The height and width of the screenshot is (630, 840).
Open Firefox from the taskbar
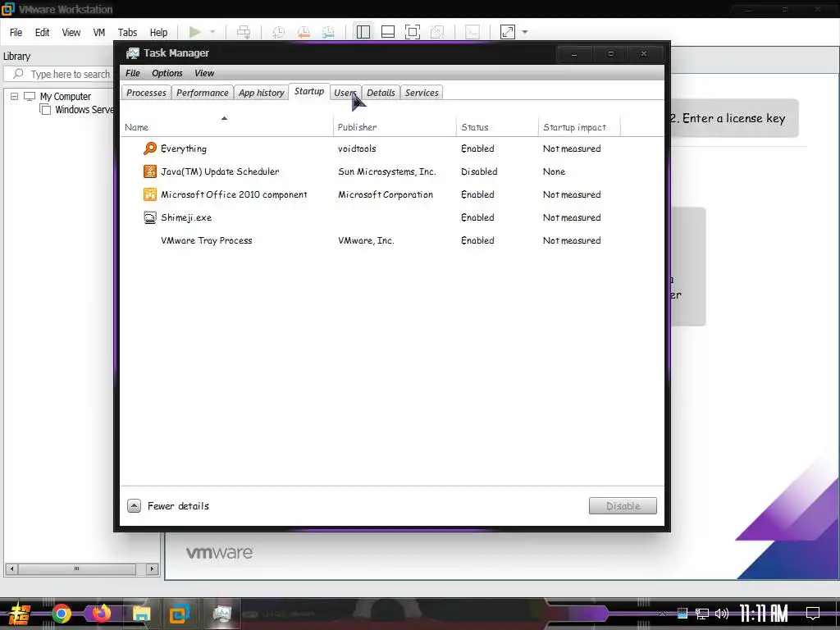(x=101, y=614)
